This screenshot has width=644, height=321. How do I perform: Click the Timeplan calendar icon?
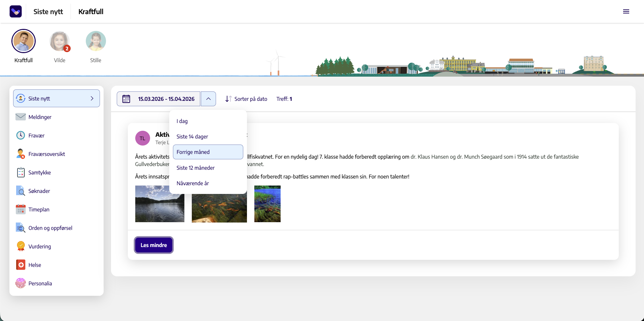(21, 209)
